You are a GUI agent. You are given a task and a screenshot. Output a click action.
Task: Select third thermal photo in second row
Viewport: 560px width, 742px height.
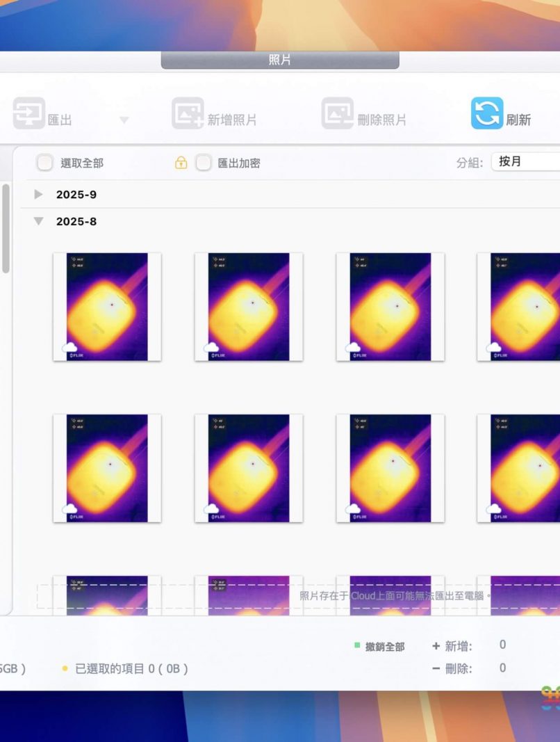pos(390,468)
